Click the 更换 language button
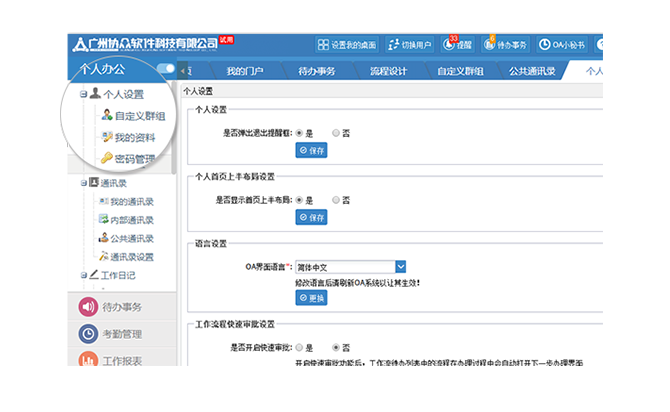The height and width of the screenshot is (412, 670). click(x=311, y=298)
